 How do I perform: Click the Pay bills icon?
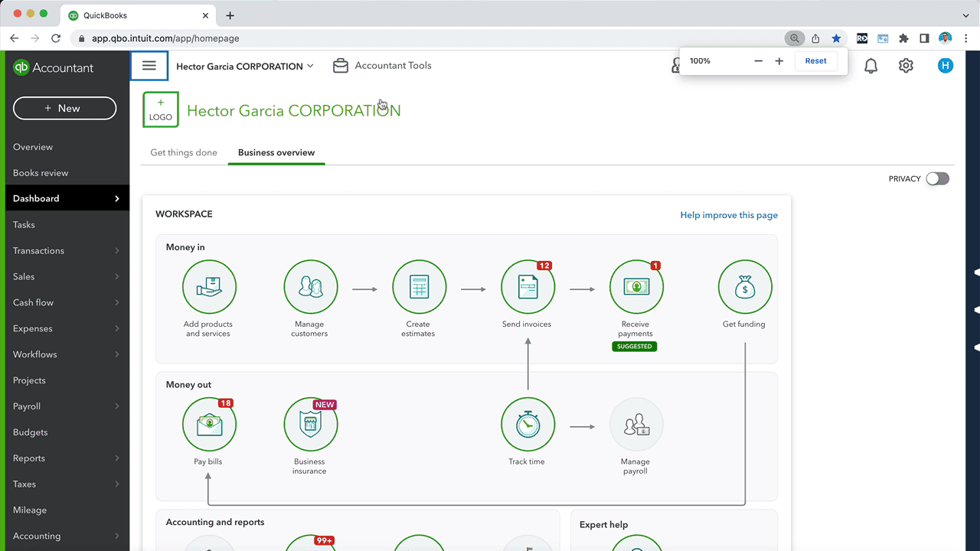[209, 425]
